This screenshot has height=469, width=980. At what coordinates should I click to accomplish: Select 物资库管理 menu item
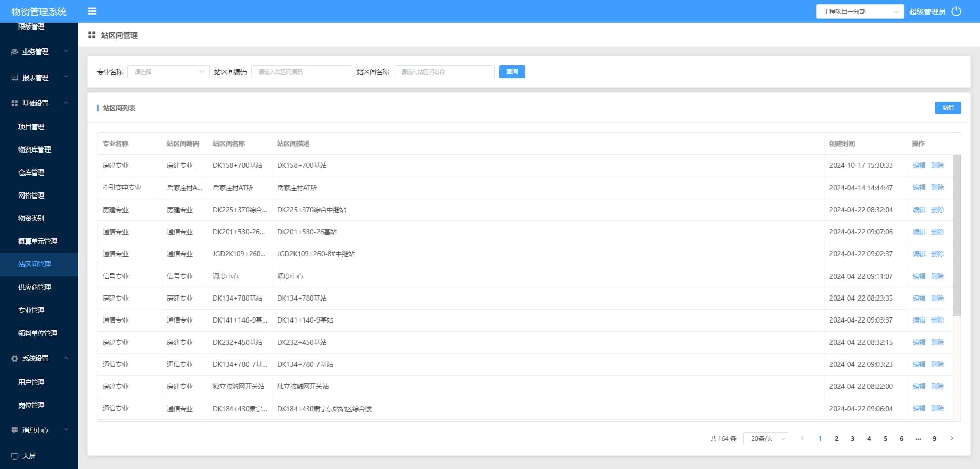(35, 150)
